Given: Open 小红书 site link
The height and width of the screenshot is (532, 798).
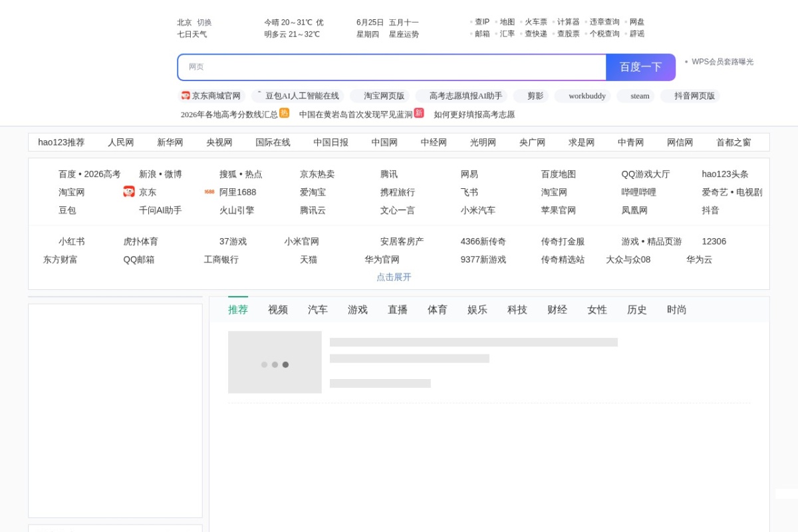Looking at the screenshot, I should 72,241.
